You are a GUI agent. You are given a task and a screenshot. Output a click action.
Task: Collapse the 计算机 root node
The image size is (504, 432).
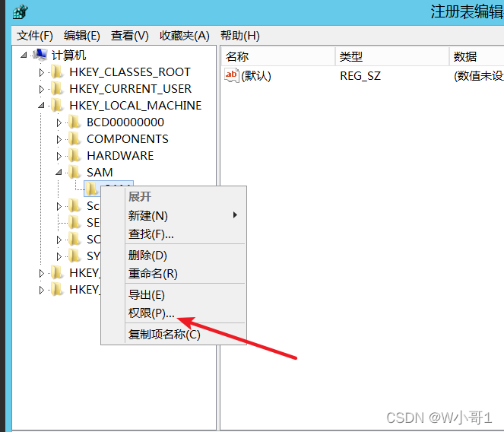[24, 56]
